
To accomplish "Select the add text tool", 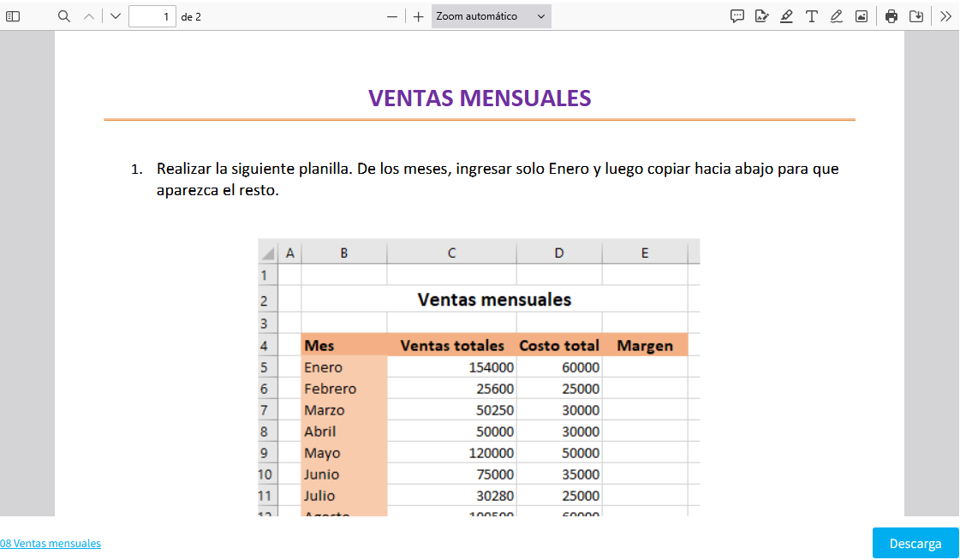I will [811, 16].
